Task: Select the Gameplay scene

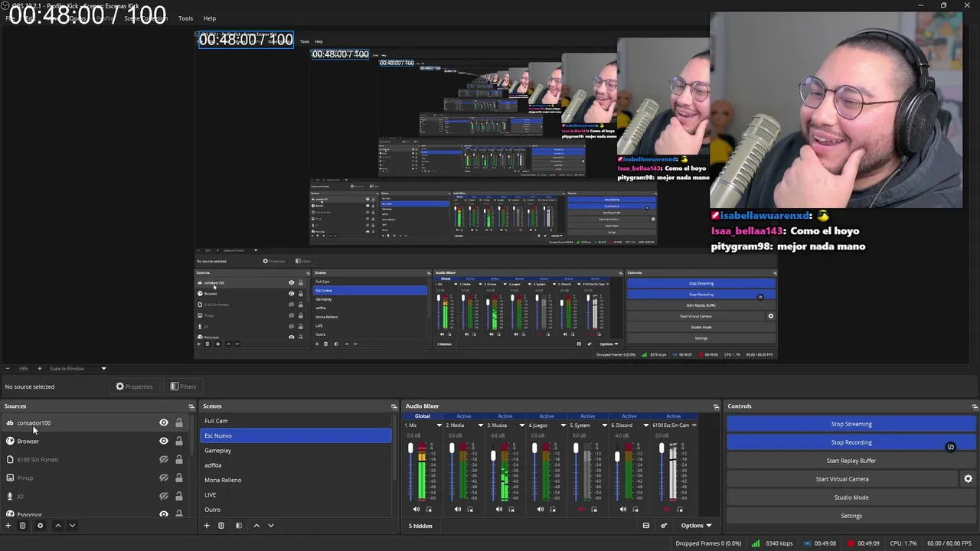Action: 296,451
